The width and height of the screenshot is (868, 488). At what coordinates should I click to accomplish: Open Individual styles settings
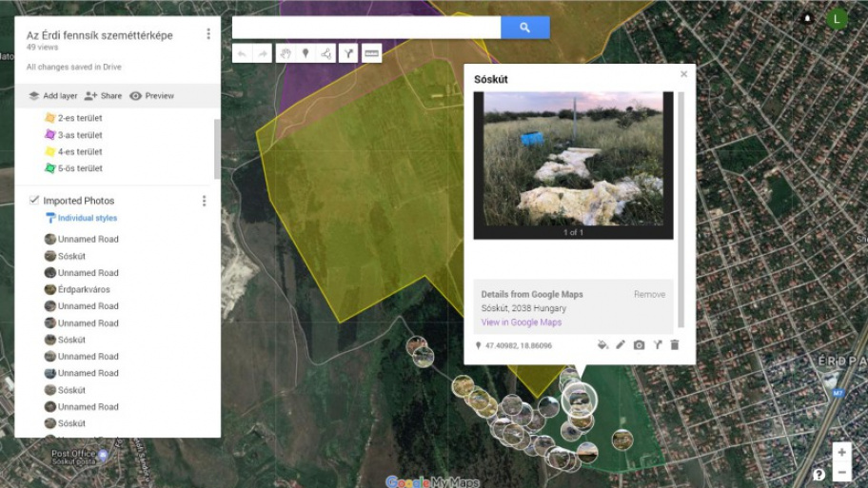coord(87,218)
